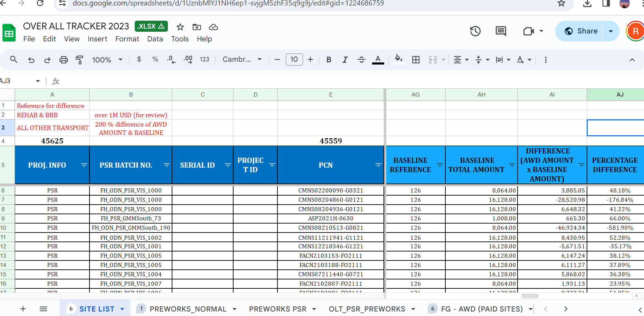Open text rotation options
Viewport: 644px width, 316px height.
[x=524, y=60]
